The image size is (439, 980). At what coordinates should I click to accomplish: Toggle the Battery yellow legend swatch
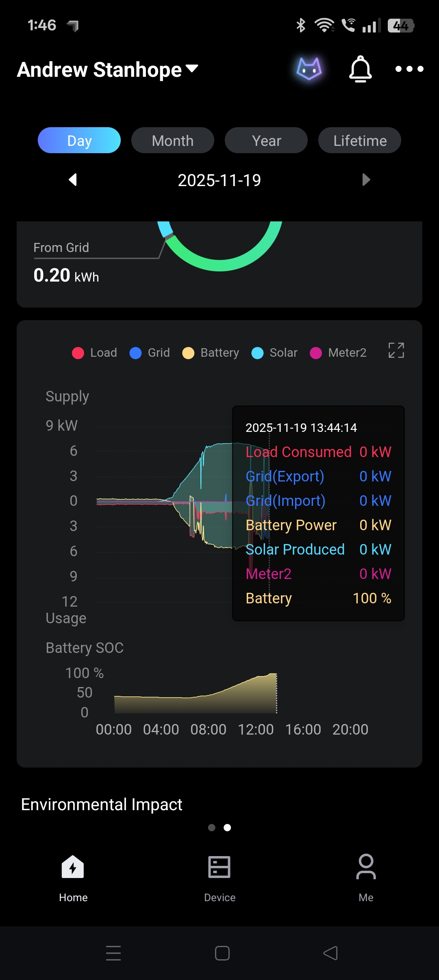(188, 353)
